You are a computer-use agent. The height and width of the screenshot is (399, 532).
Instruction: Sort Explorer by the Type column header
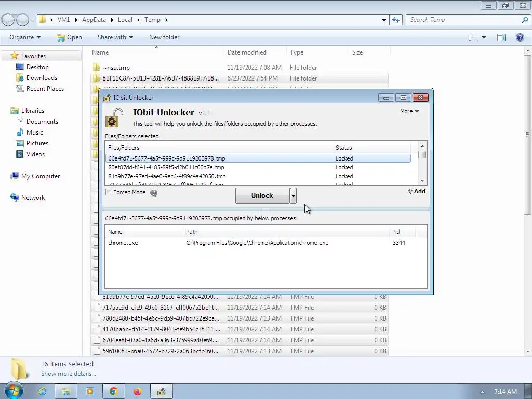(317, 52)
